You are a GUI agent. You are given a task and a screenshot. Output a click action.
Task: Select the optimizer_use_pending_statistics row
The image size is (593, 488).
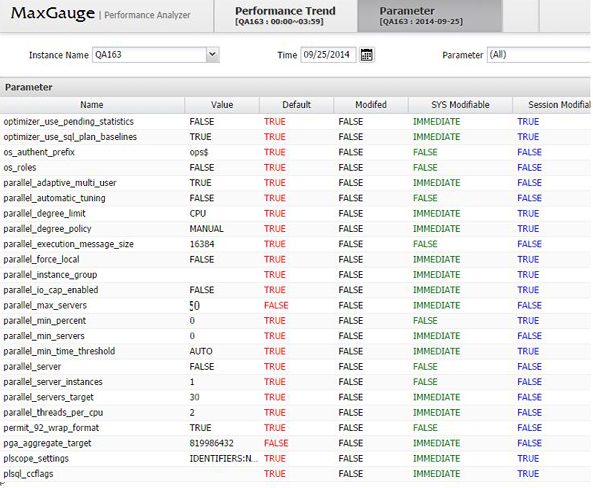click(295, 121)
